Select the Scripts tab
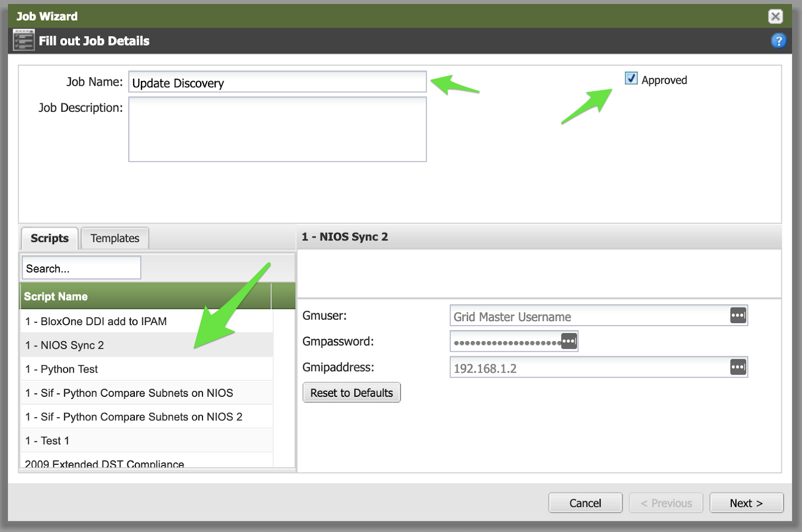 pos(50,238)
